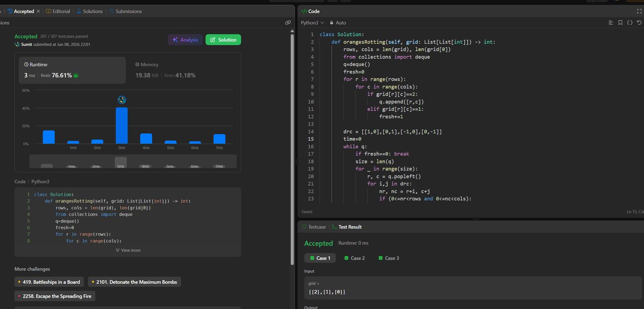
Task: Click the "Code | Python3" label above the snippet
Action: click(x=32, y=182)
